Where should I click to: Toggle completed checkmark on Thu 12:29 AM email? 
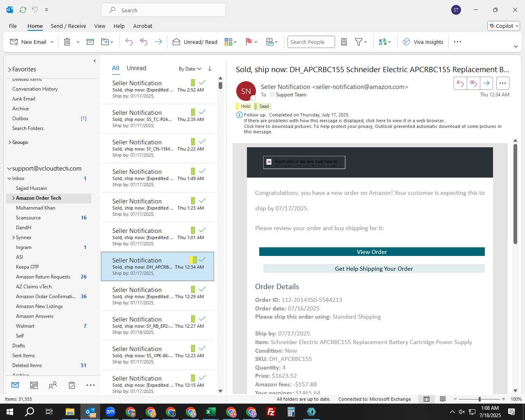[x=202, y=289]
